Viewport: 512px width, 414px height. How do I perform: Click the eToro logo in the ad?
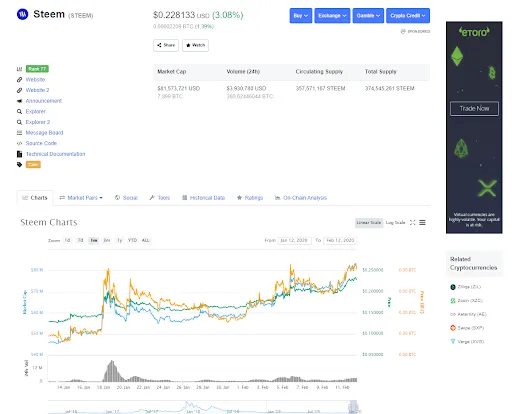474,32
